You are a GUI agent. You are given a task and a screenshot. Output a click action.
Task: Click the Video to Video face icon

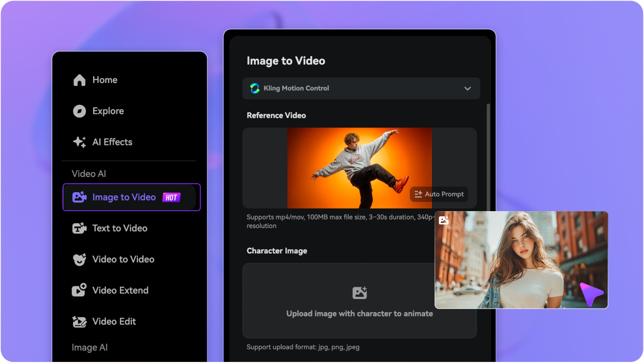[x=79, y=259]
